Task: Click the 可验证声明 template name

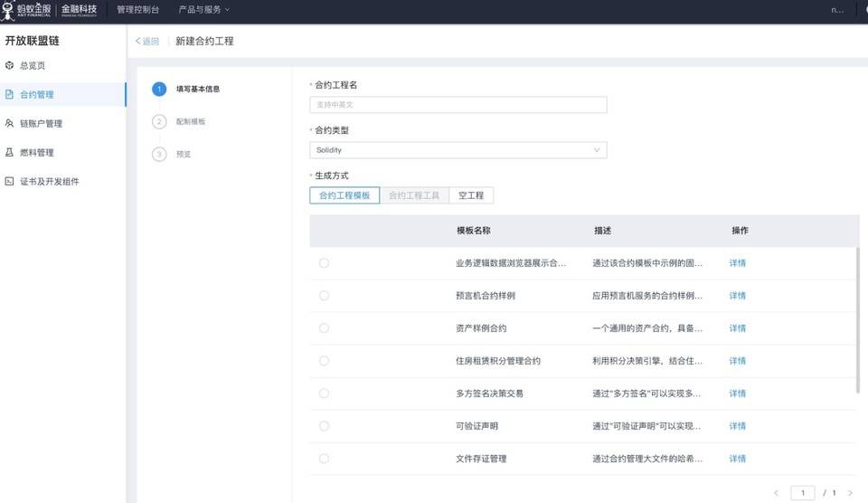Action: 476,426
